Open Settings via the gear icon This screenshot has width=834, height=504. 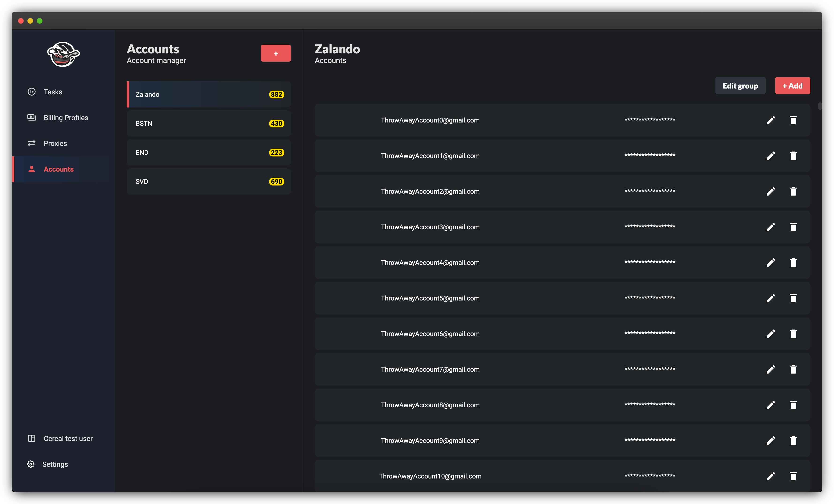tap(31, 464)
